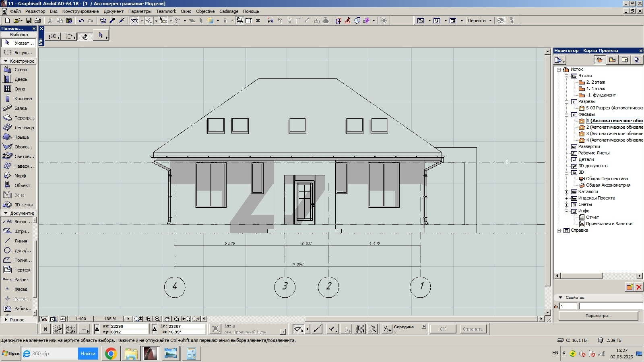Click the Save floppy disk icon
The height and width of the screenshot is (362, 644).
point(28,21)
